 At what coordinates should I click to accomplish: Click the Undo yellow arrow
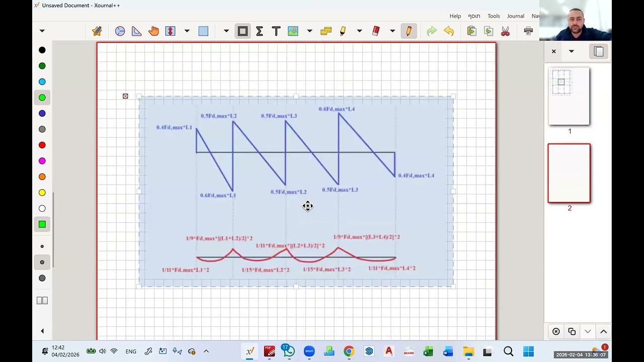449,31
